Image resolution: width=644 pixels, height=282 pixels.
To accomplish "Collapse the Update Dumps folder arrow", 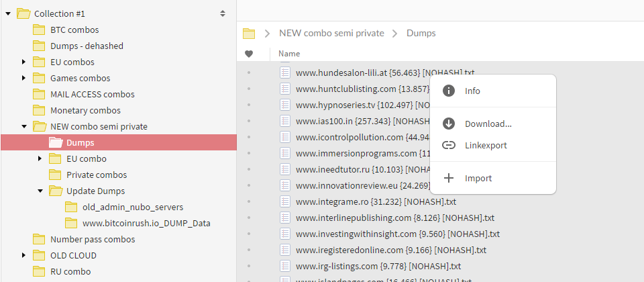I will [x=40, y=191].
